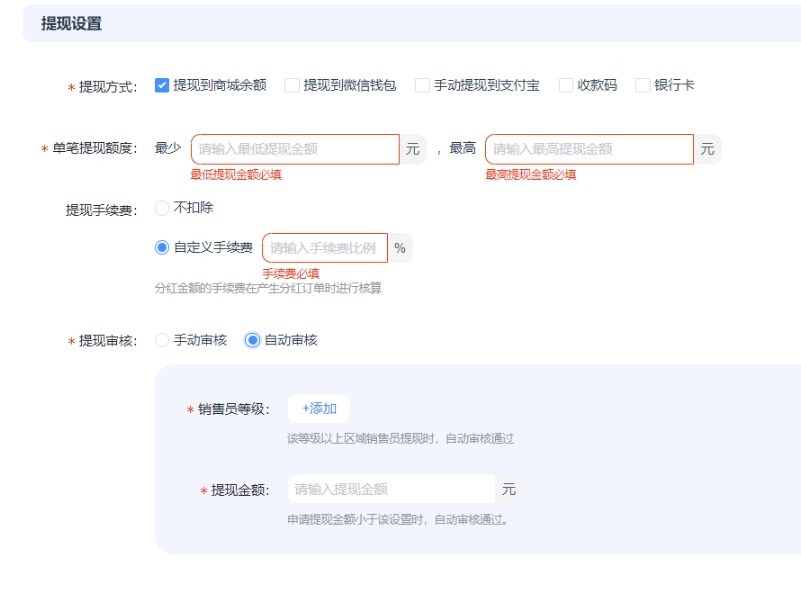
Task: Focus the 请输入手续费比例 input box
Action: tap(324, 248)
